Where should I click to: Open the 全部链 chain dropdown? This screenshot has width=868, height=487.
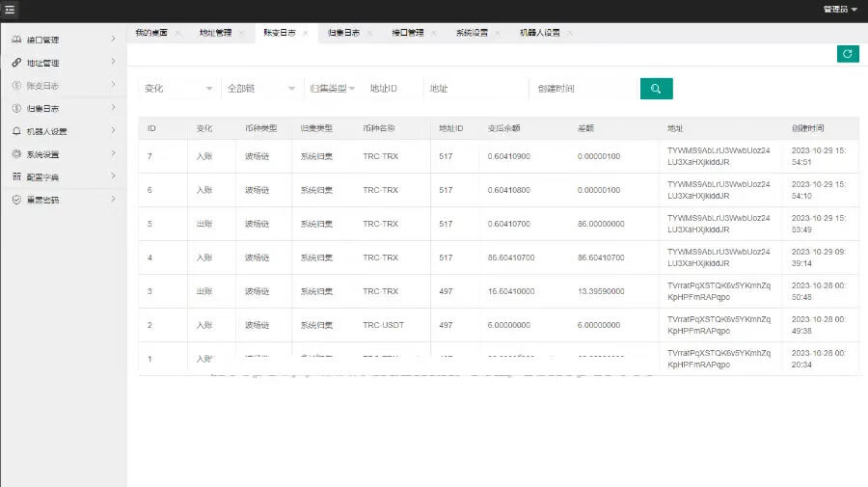click(x=262, y=89)
